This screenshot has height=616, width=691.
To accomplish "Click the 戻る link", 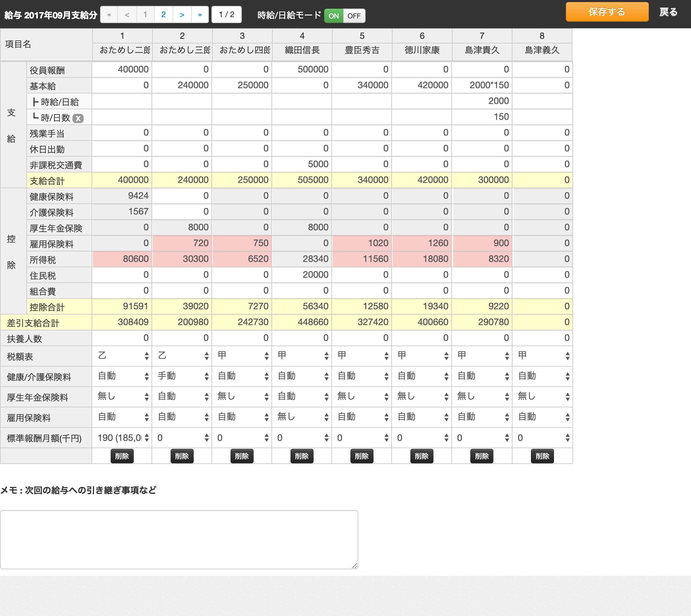I will tap(668, 12).
